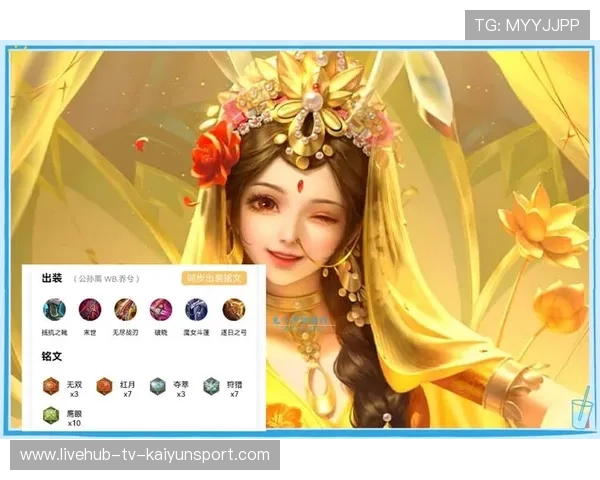Open the www.livehub-tv-kaiyunsport.com link

(145, 455)
